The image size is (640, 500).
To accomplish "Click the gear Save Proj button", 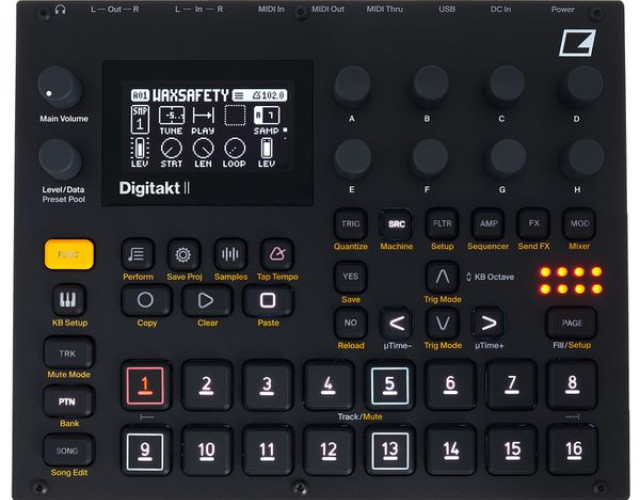I will pyautogui.click(x=183, y=254).
